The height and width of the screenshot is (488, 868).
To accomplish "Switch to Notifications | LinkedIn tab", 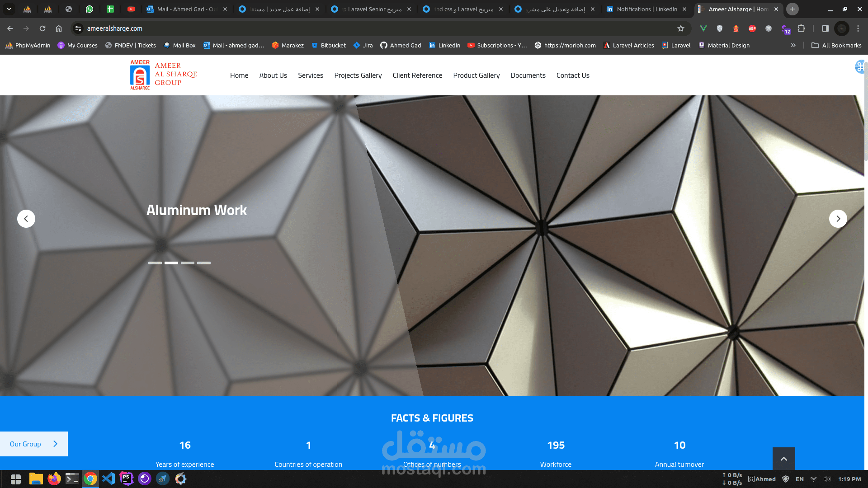I will [x=642, y=9].
